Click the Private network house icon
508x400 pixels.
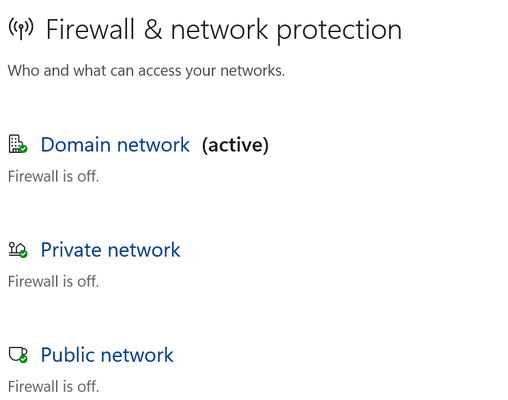click(18, 250)
